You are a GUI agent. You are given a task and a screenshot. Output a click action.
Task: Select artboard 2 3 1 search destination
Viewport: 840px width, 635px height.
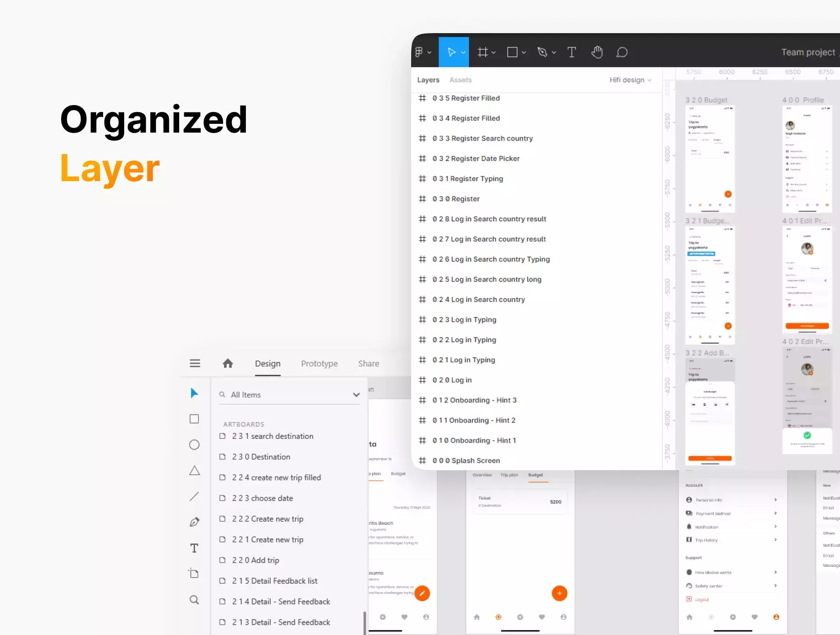289,436
